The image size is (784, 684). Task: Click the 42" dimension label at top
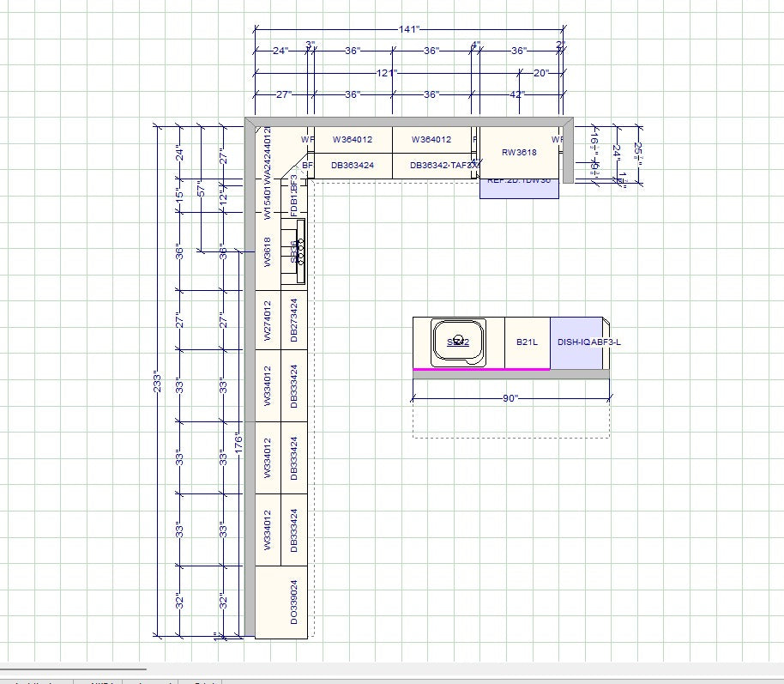[517, 94]
